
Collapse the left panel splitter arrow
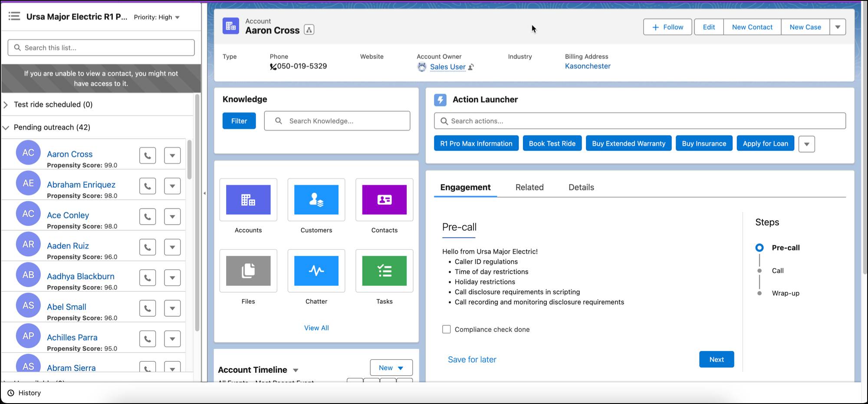point(204,193)
